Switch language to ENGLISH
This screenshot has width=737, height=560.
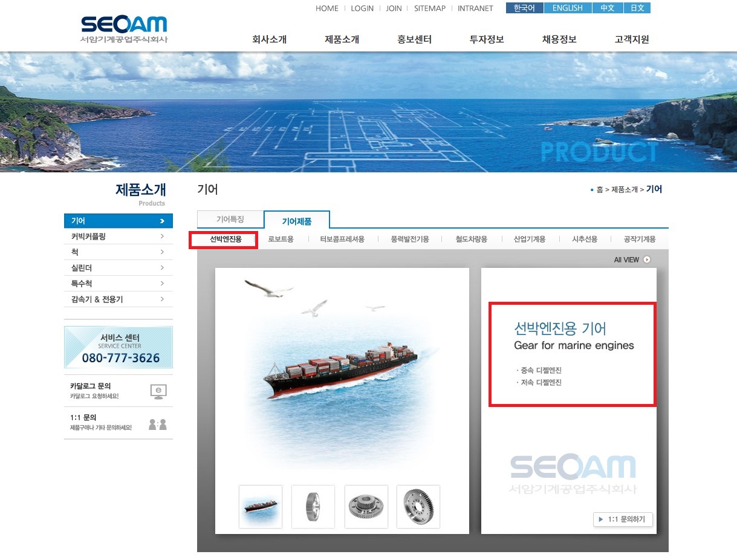pos(568,8)
